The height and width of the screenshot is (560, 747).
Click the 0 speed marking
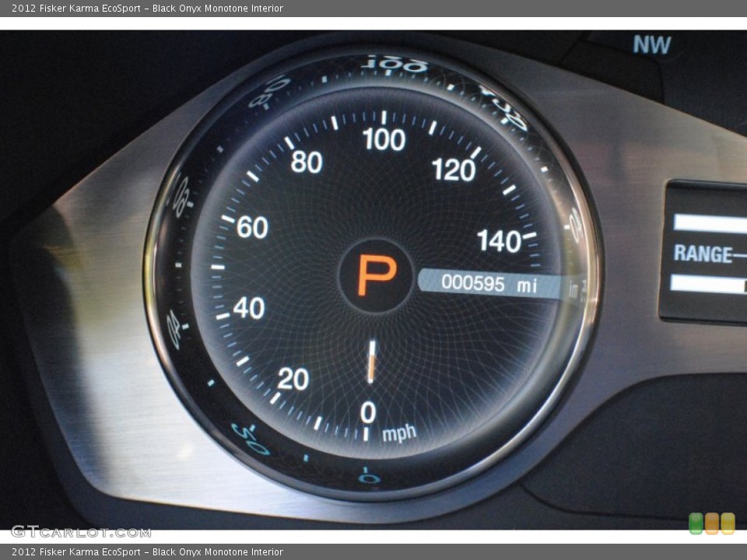click(368, 412)
